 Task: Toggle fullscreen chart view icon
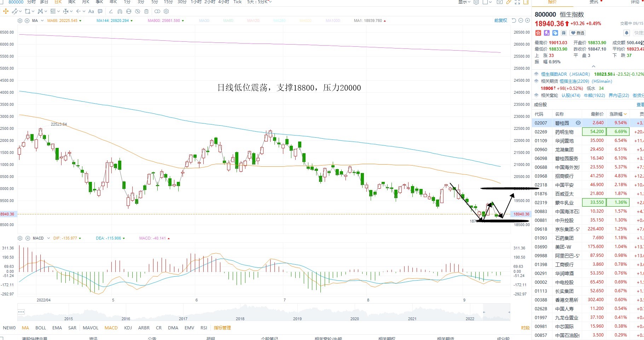pyautogui.click(x=517, y=2)
